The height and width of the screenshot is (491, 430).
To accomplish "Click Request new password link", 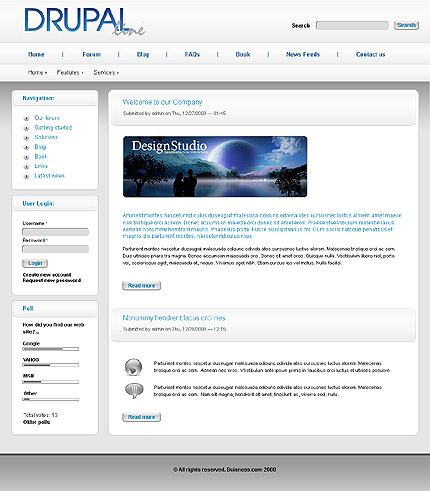I will click(52, 281).
